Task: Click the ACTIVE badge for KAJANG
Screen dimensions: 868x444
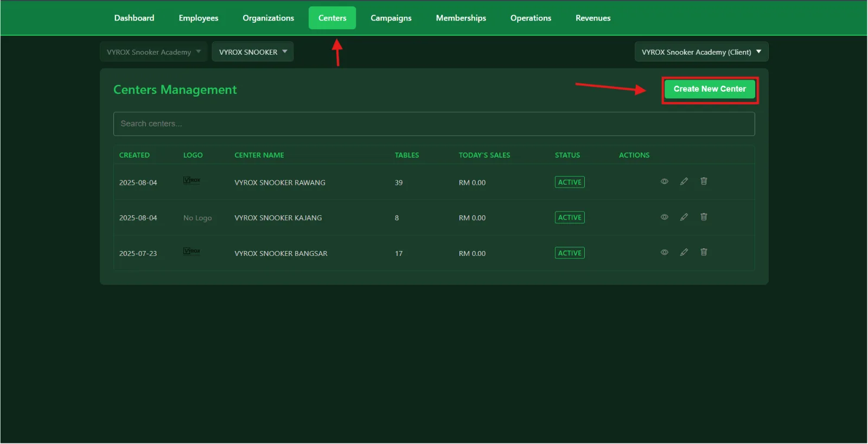Action: pos(570,217)
